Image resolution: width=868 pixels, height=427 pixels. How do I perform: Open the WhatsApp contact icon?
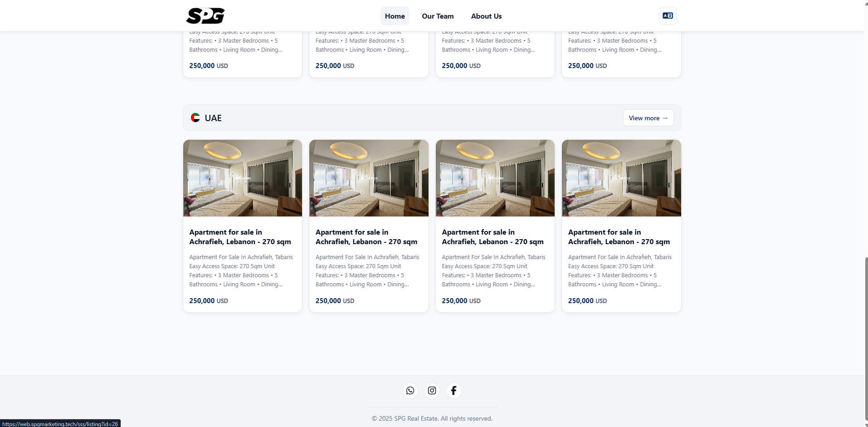(410, 391)
